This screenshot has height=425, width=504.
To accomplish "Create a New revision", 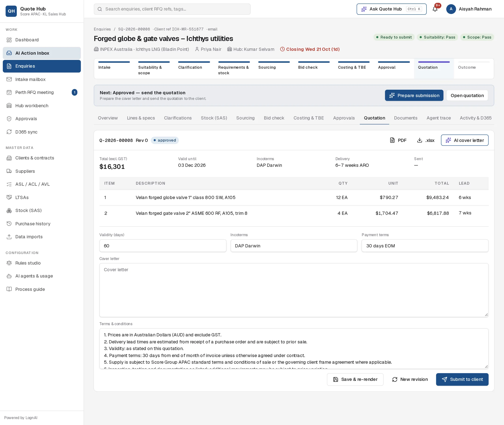I will [410, 379].
